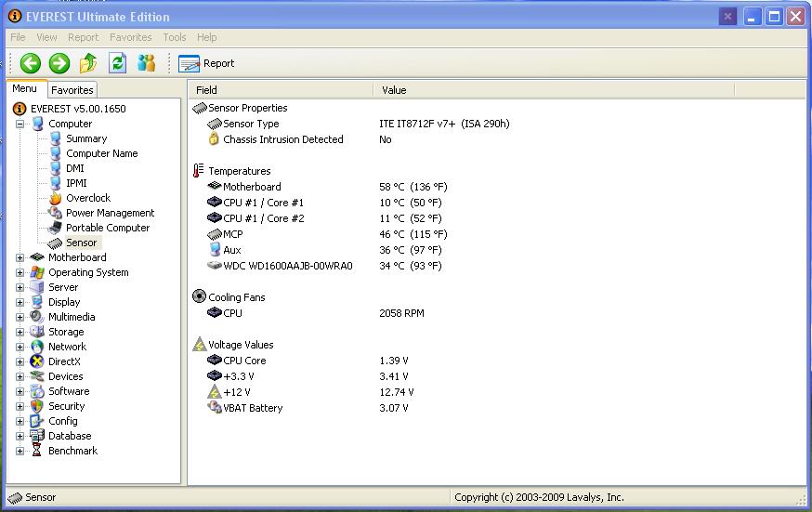This screenshot has height=512, width=812.
Task: Open the Favorites menu
Action: [130, 37]
